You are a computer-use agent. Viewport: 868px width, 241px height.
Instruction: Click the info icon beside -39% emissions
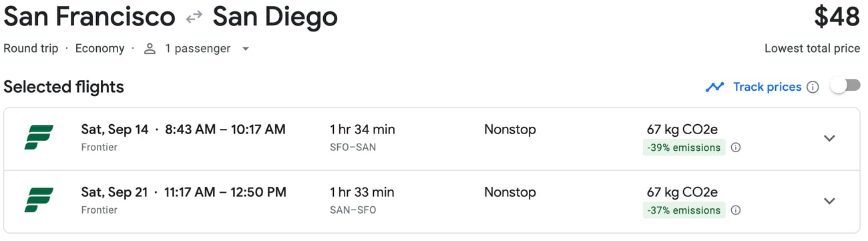(736, 148)
